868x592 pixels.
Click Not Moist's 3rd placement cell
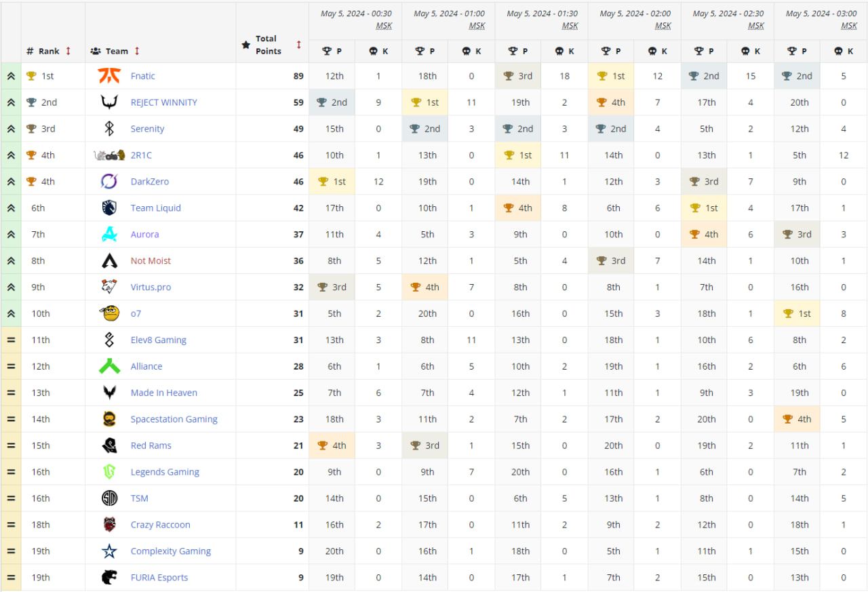(612, 261)
